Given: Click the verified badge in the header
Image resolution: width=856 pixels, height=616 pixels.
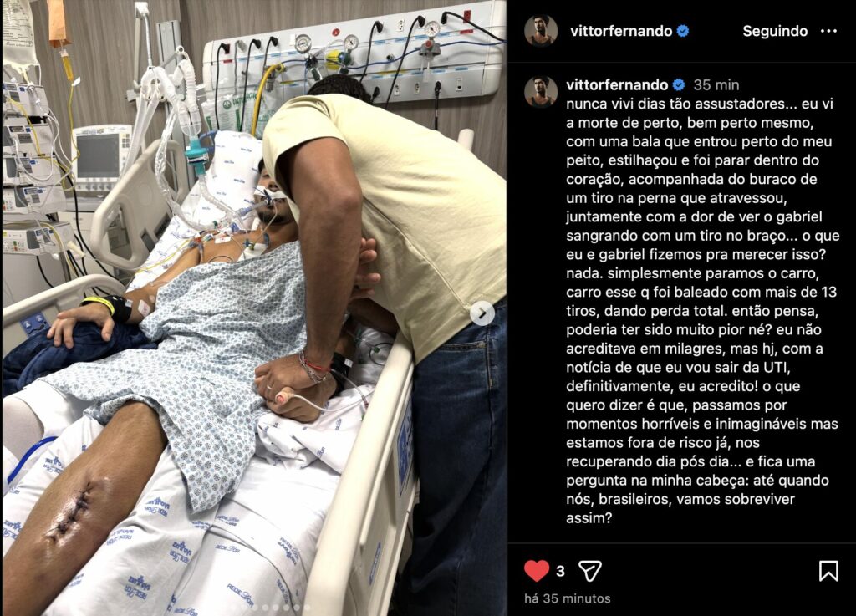Looking at the screenshot, I should (x=682, y=31).
